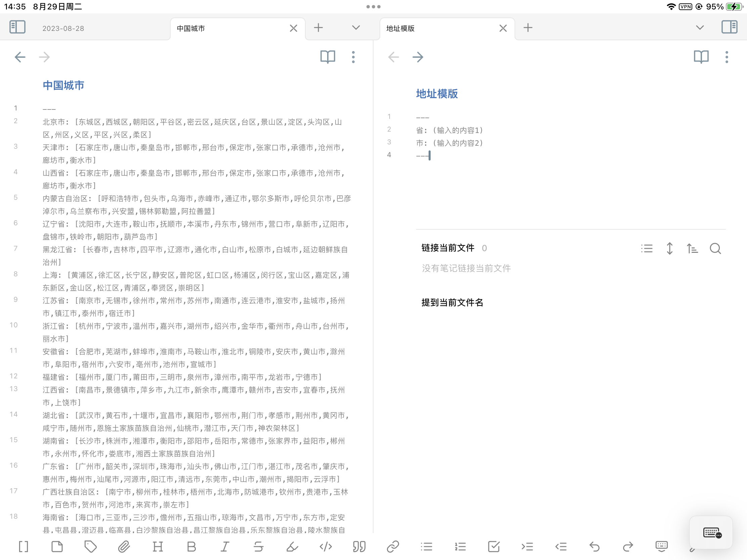Toggle strikethrough formatting

258,547
